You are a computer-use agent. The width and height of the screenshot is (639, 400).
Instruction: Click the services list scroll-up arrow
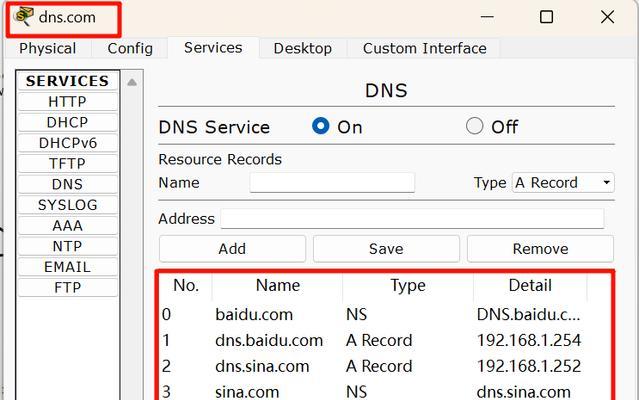(132, 82)
